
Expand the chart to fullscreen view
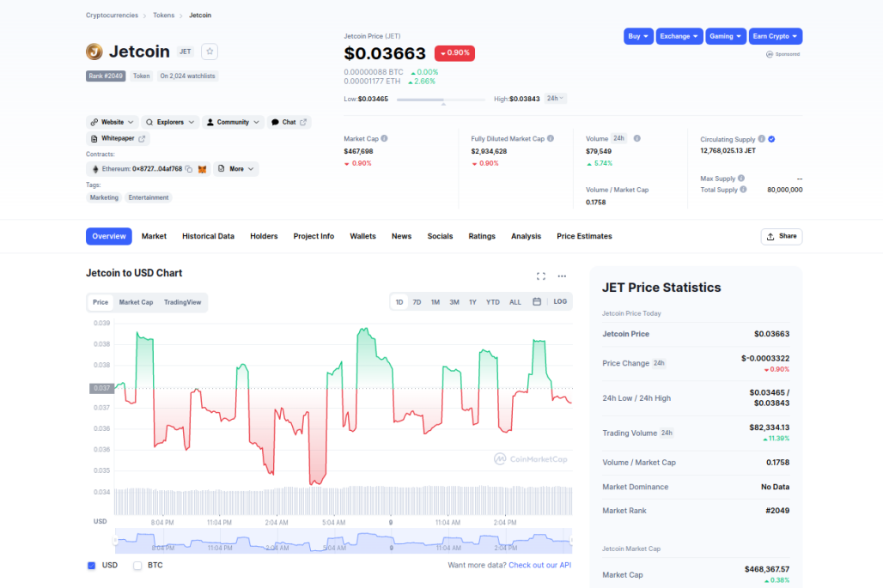[x=541, y=276]
